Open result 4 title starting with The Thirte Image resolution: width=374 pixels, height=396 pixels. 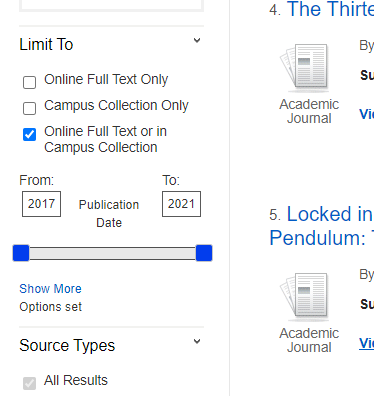click(x=330, y=9)
